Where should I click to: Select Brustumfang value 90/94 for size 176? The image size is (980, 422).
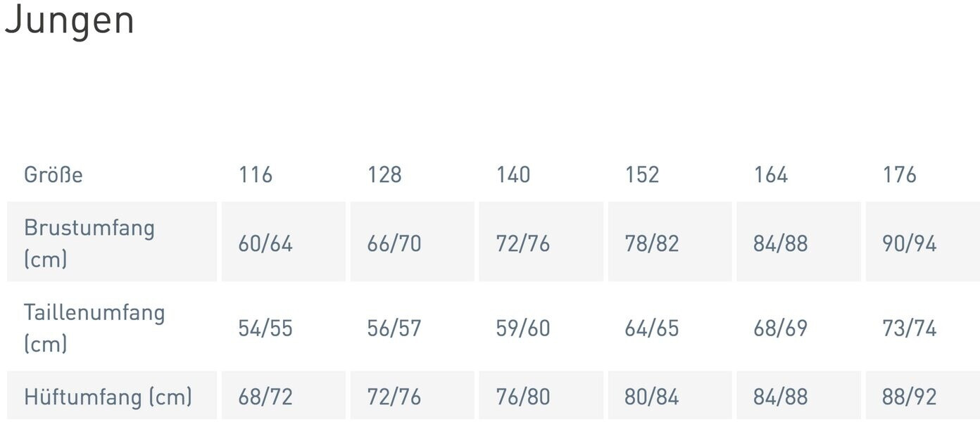pos(910,243)
